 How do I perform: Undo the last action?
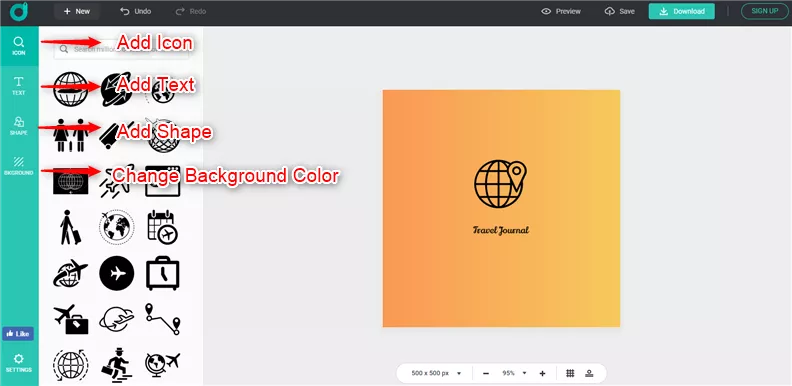tap(136, 11)
